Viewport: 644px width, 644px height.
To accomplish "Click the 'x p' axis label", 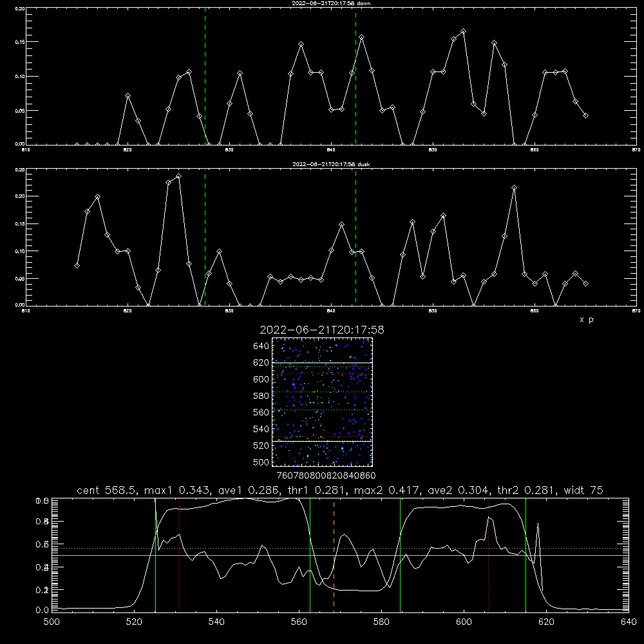I will pos(587,319).
